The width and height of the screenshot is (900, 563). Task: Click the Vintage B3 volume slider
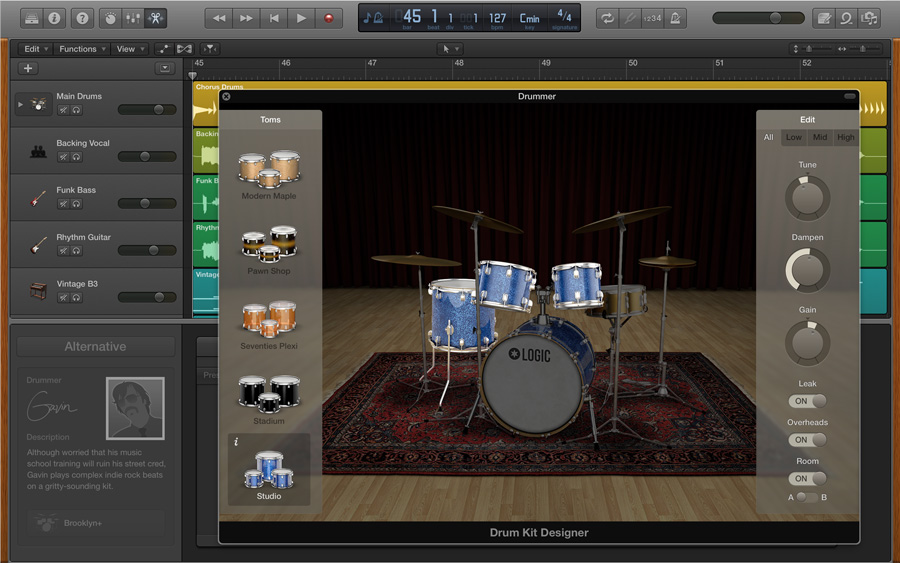coord(146,297)
